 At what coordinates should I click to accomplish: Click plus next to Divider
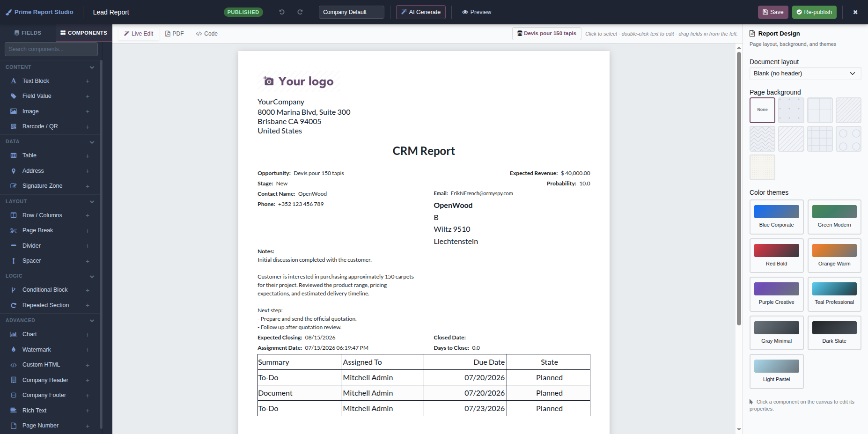click(x=88, y=246)
